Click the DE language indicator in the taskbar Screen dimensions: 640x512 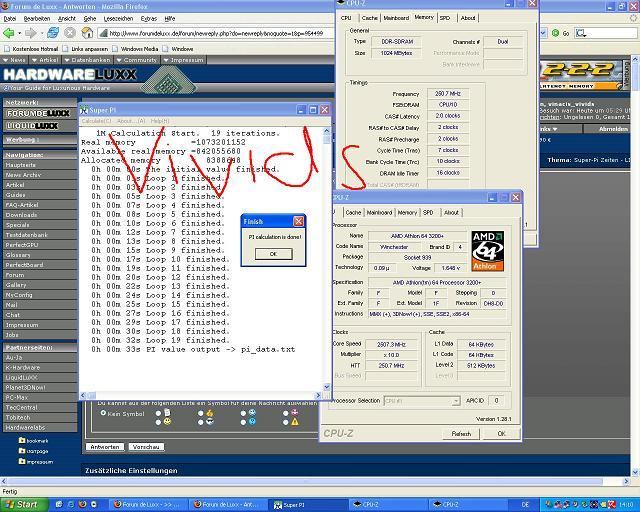point(525,505)
